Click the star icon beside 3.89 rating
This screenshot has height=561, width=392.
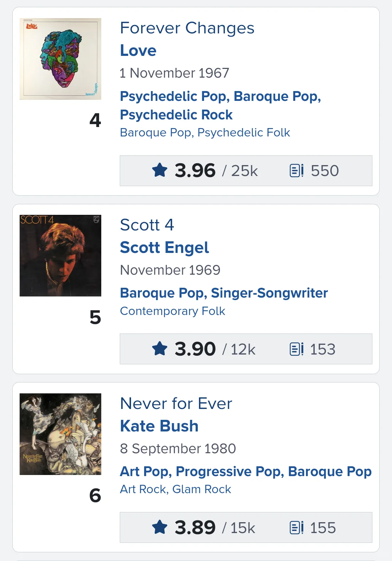point(160,527)
